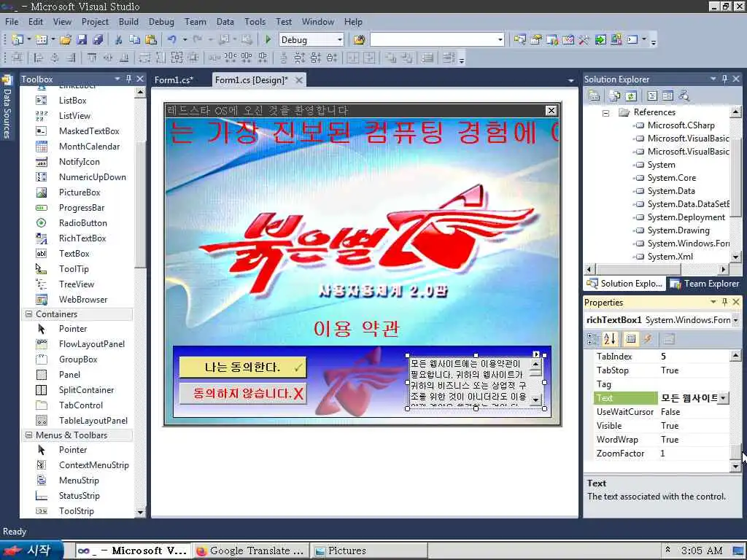Close the designed form via X button

[x=551, y=111]
